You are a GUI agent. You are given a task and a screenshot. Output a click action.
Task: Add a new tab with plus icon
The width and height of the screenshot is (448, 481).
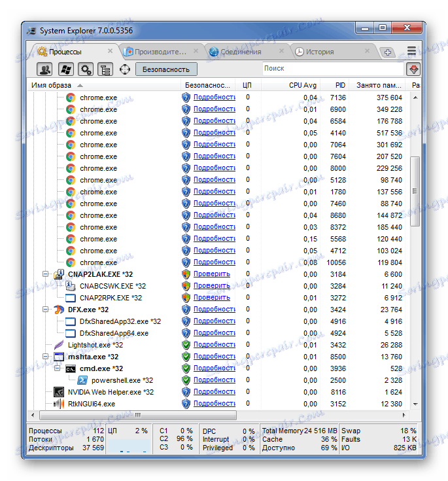[x=388, y=52]
